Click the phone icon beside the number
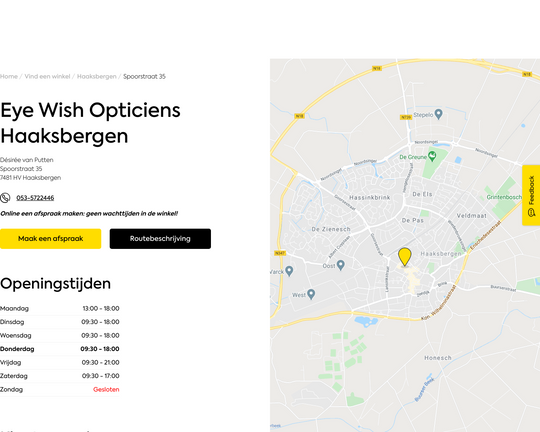Viewport: 540px width, 432px height. (x=5, y=198)
